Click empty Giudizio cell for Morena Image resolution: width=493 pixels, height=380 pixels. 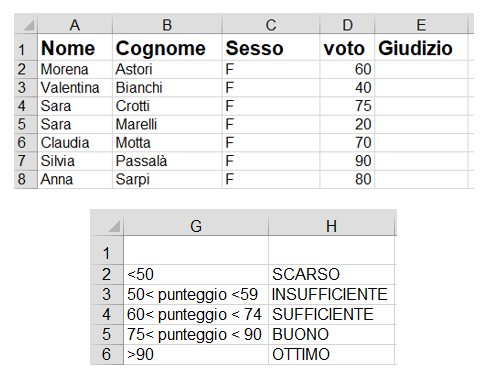pyautogui.click(x=421, y=70)
